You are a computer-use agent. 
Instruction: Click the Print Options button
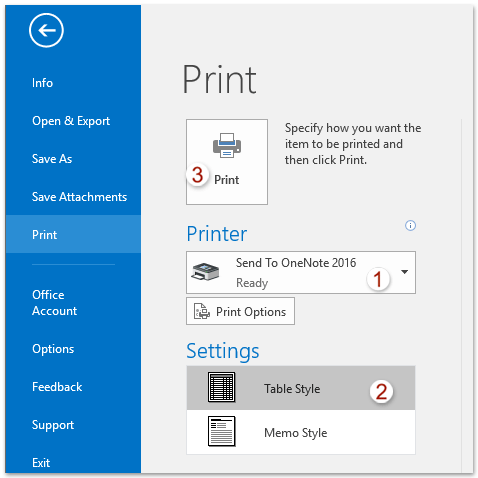click(240, 311)
